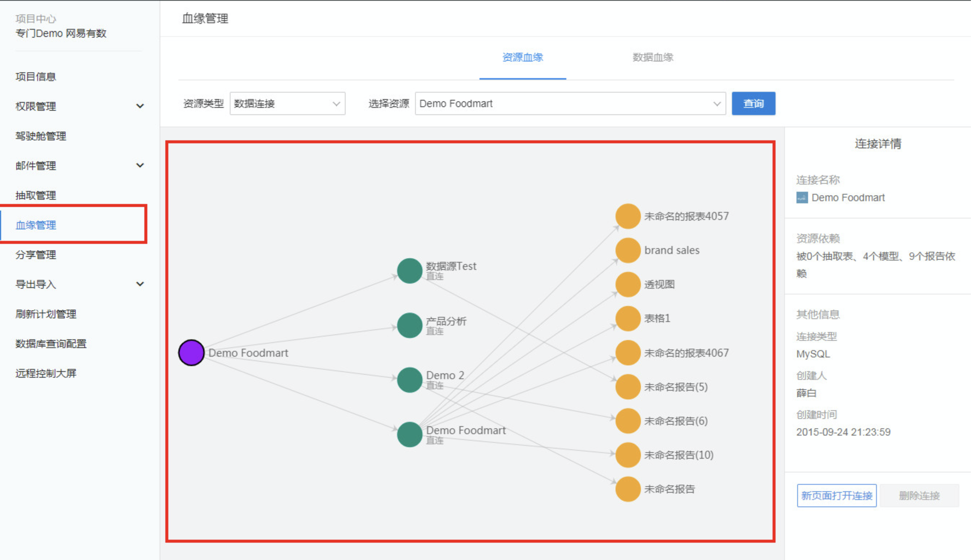Click the 产品分析 label text

coord(446,321)
